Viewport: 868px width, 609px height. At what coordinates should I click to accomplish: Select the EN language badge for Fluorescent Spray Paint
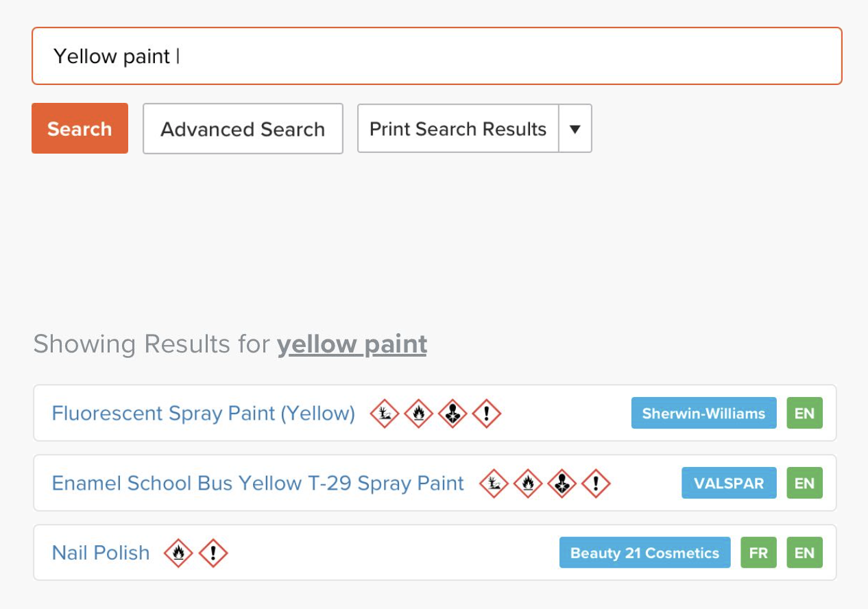pos(804,413)
